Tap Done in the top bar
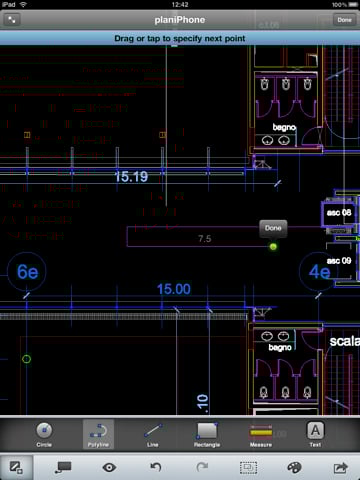 pyautogui.click(x=344, y=20)
